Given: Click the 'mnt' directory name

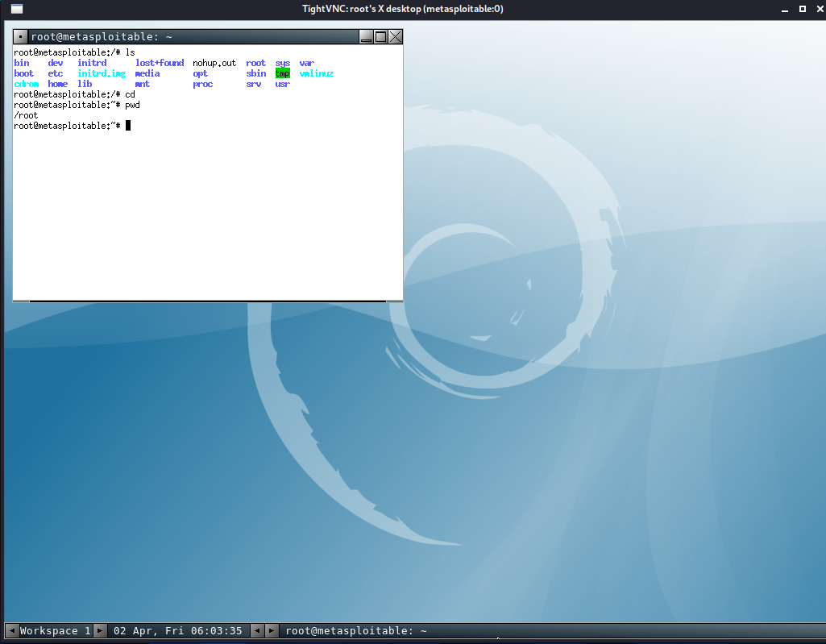Looking at the screenshot, I should coord(142,84).
